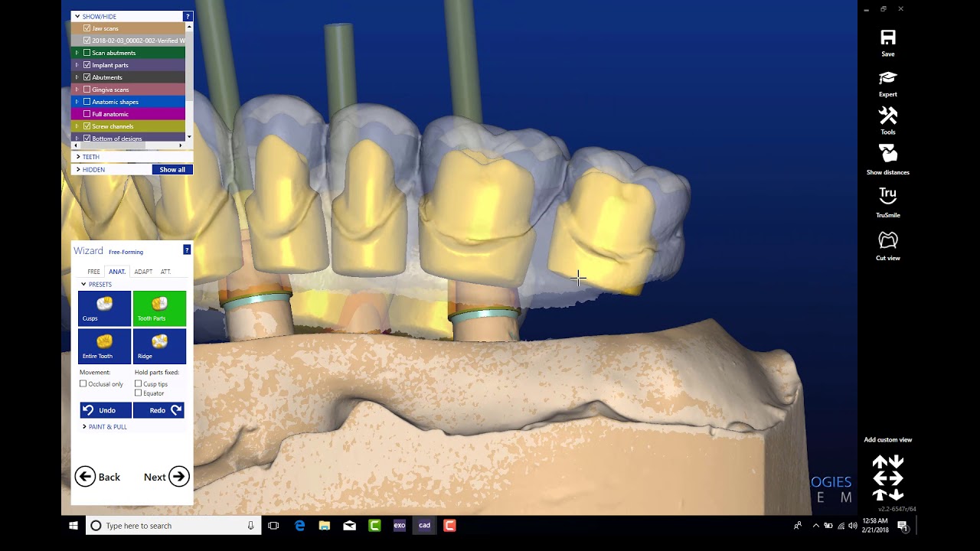Click Show distances icon
Image resolution: width=980 pixels, height=551 pixels.
point(887,154)
